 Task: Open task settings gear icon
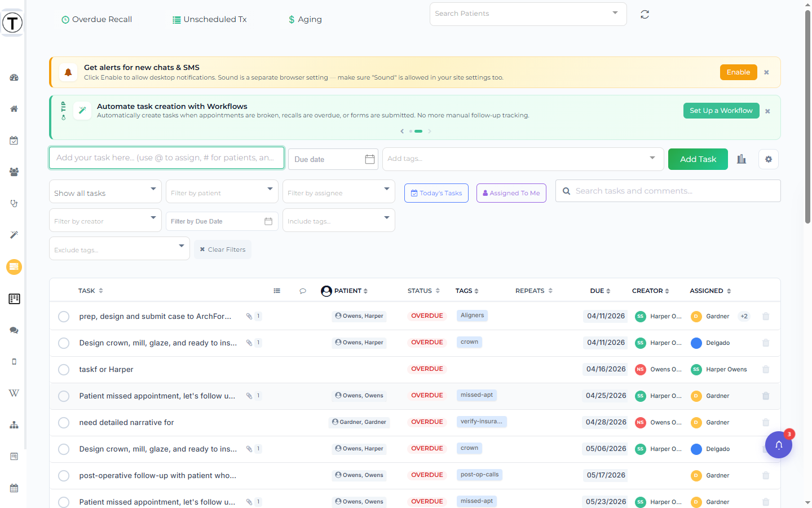click(x=769, y=159)
